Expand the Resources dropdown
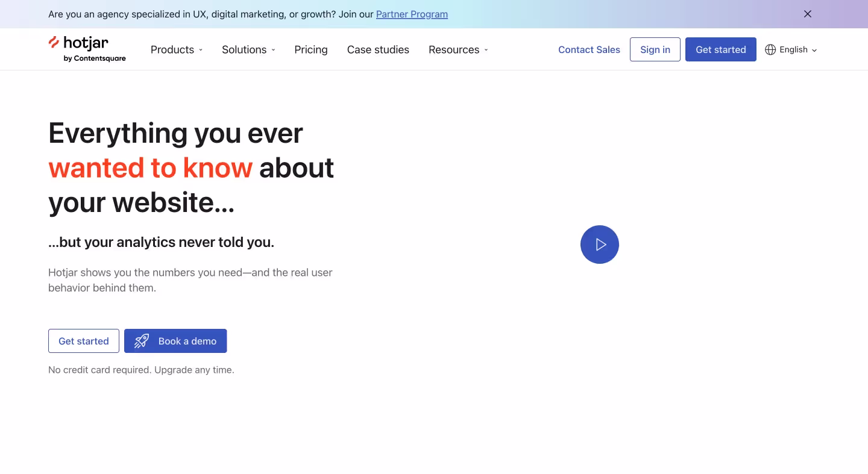Viewport: 868px width, 474px height. click(x=458, y=50)
